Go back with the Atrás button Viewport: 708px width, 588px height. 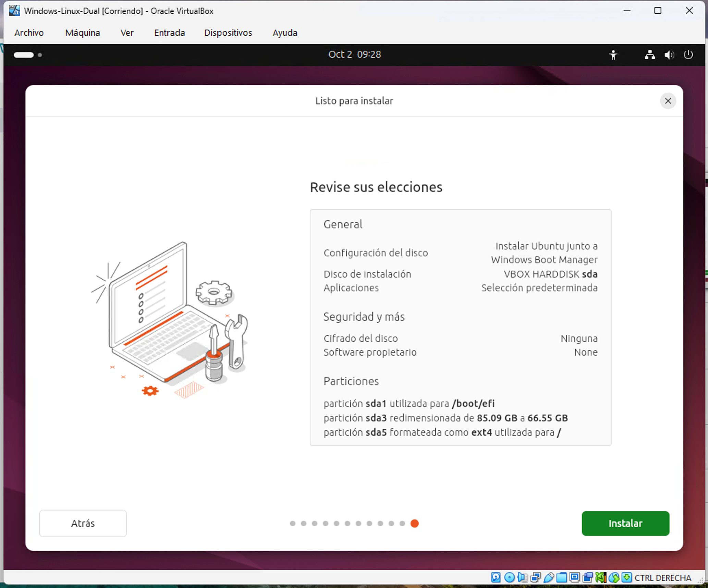click(x=83, y=523)
